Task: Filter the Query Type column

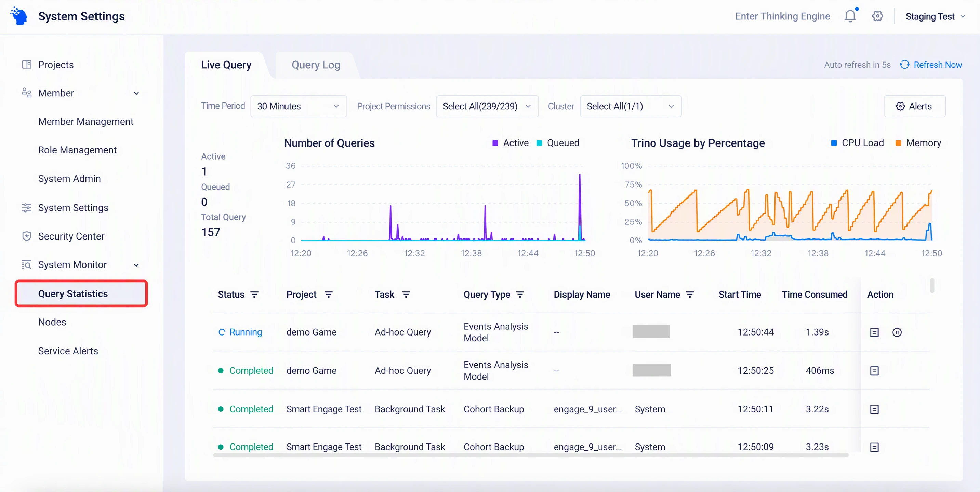Action: (x=520, y=295)
